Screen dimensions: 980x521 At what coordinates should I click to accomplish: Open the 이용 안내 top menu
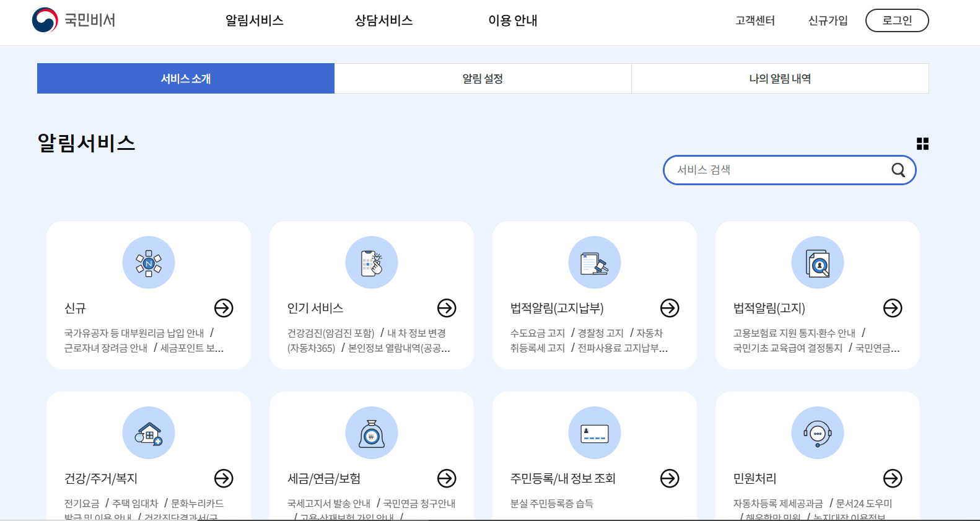513,20
